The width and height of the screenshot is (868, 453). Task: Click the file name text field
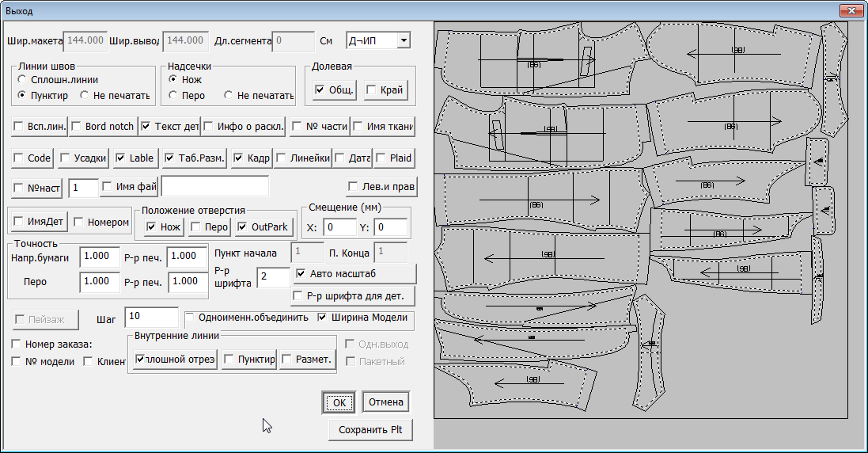214,187
